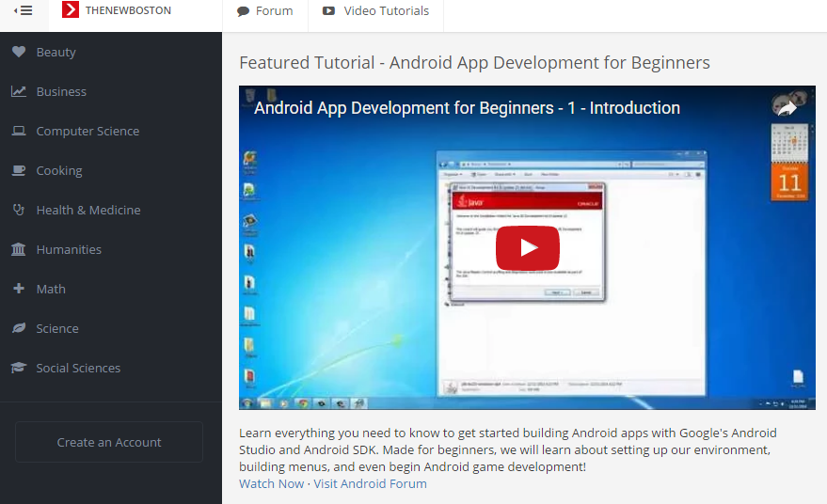The image size is (827, 504).
Task: Click the Visit Android Forum link
Action: (x=371, y=483)
